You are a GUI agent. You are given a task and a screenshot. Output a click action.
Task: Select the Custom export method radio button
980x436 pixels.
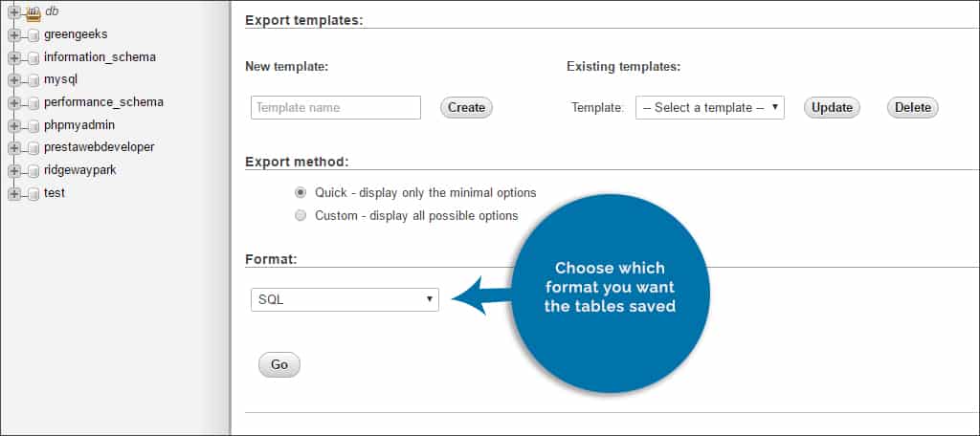[301, 215]
